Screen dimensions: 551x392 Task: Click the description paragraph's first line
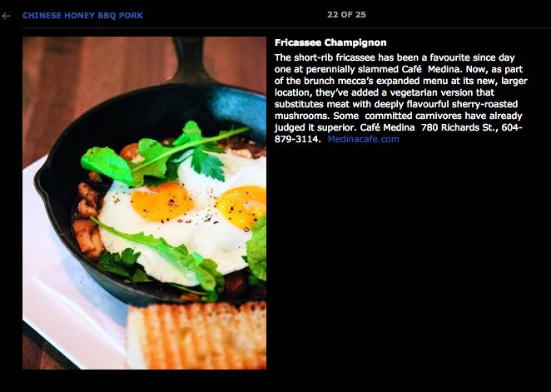[395, 57]
